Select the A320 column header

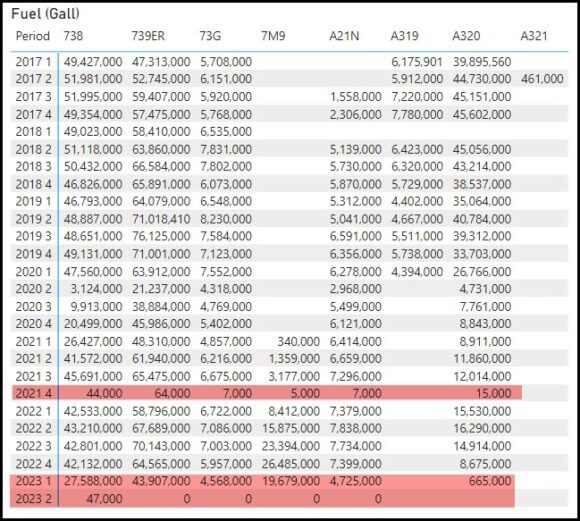pos(466,36)
